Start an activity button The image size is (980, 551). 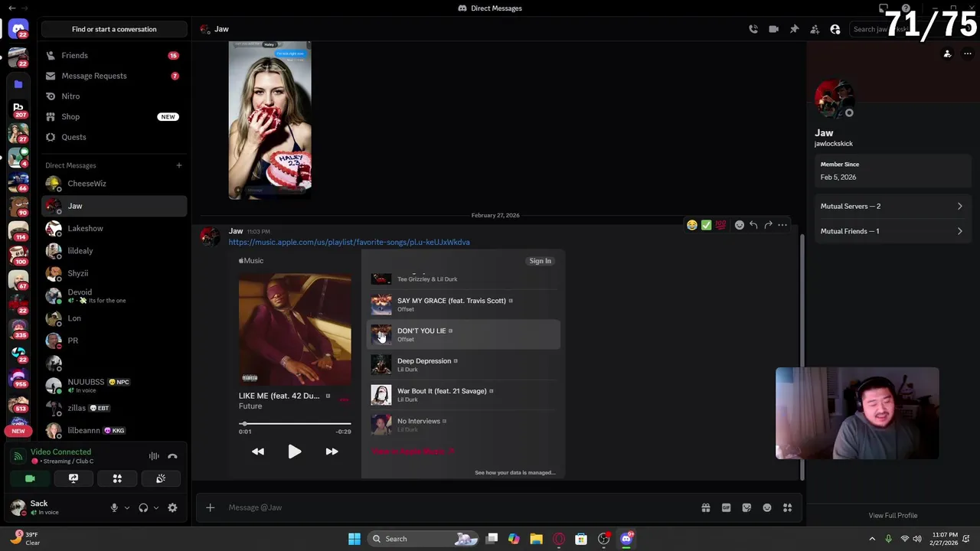point(117,478)
